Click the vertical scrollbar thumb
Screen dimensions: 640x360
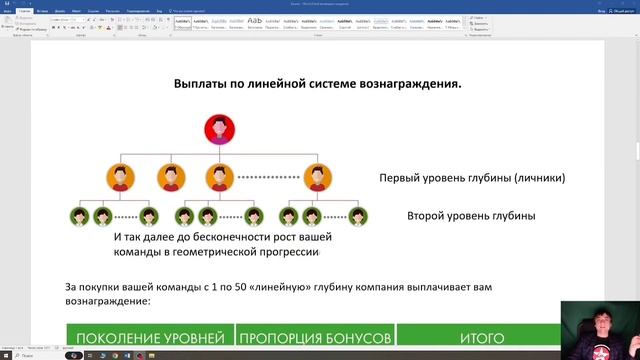point(638,151)
